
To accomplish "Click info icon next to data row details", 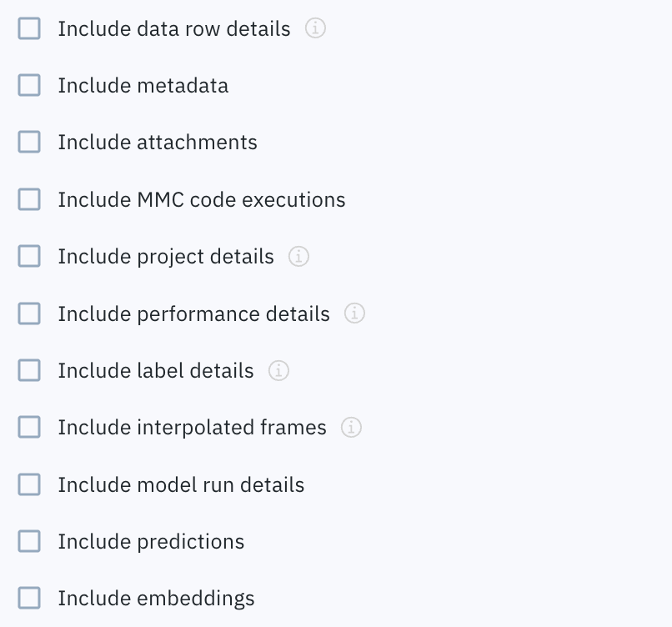I will click(315, 28).
